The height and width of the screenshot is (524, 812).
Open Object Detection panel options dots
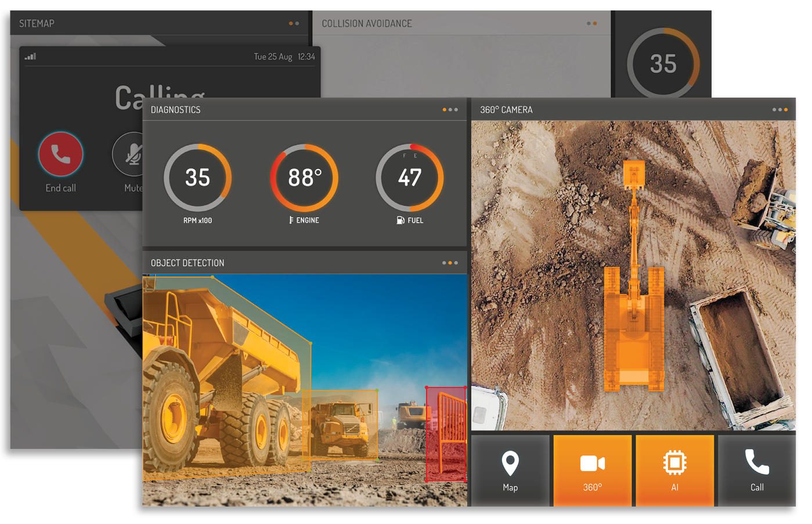[x=450, y=263]
